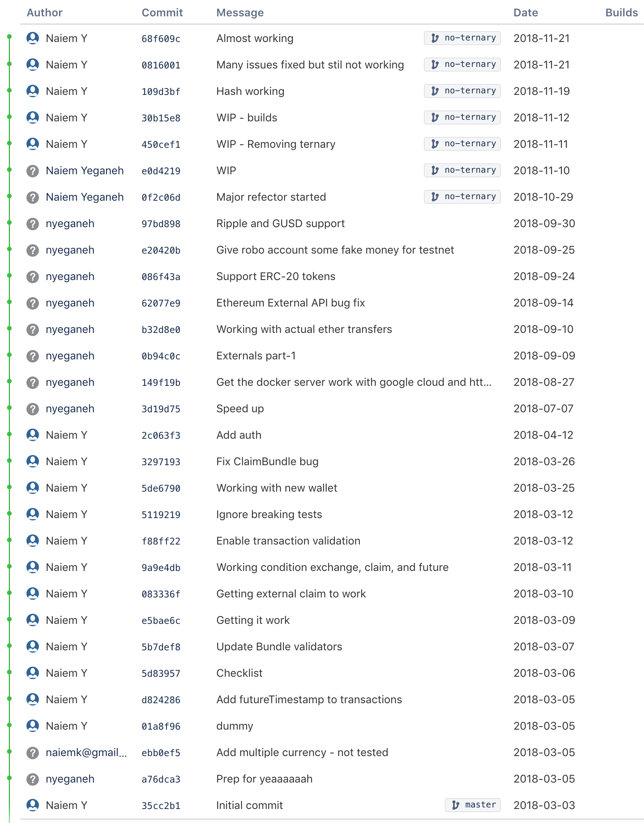644x823 pixels.
Task: Click no-ternary tag on 'WIP - builds' row
Action: coord(462,117)
